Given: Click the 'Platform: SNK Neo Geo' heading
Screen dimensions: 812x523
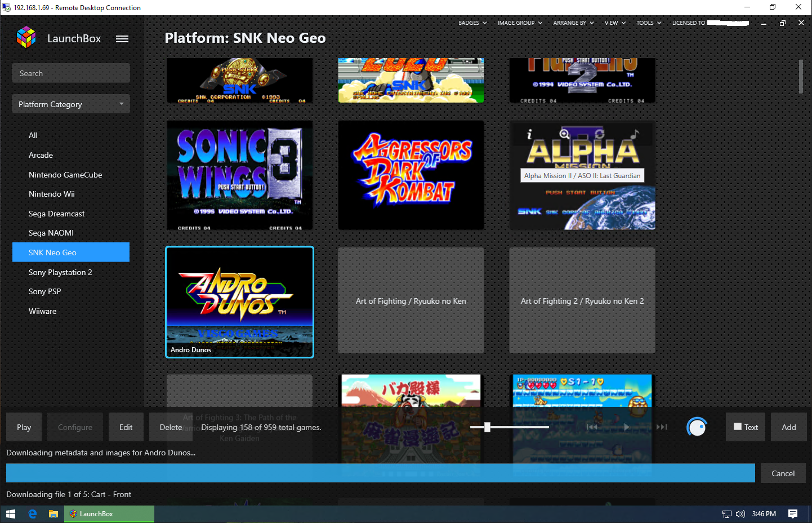Looking at the screenshot, I should [245, 38].
